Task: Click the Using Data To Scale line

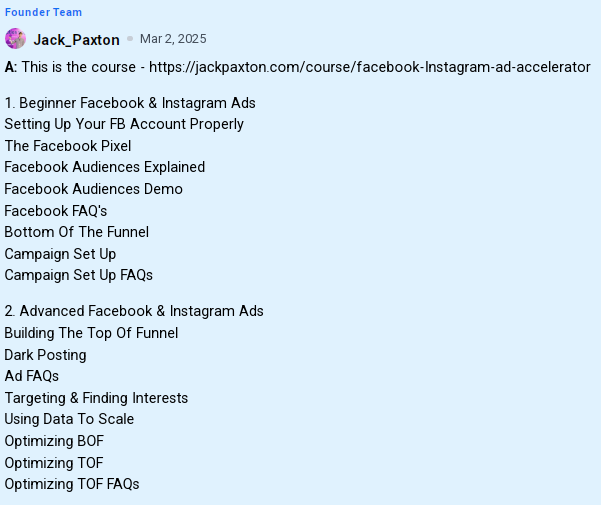Action: pos(69,419)
